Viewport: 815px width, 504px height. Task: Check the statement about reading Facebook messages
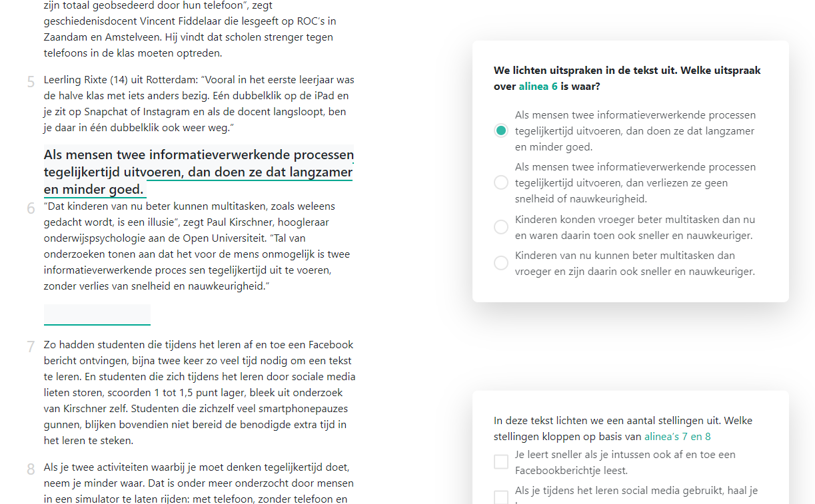(x=500, y=461)
